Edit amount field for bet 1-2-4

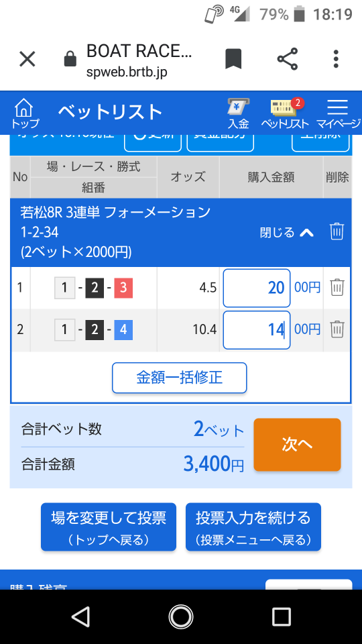tap(257, 330)
